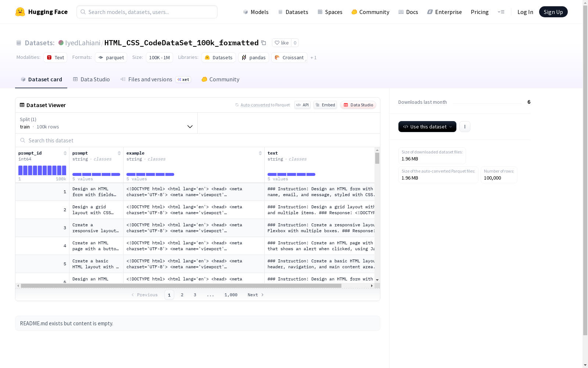Focus the main search models field
This screenshot has height=368, width=588.
[x=147, y=12]
